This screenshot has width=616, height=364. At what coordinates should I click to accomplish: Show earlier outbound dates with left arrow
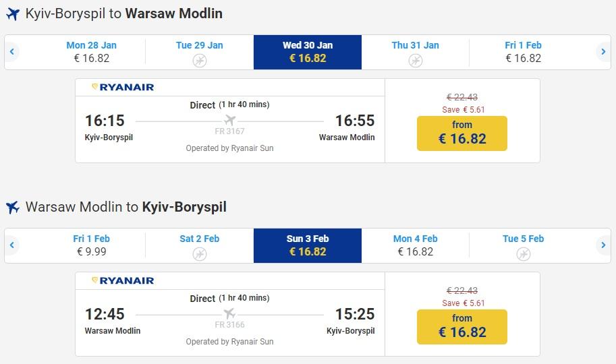click(x=12, y=52)
